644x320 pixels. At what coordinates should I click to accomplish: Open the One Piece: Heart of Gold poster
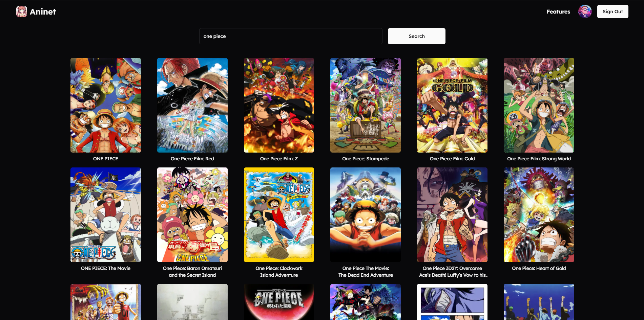pos(539,215)
